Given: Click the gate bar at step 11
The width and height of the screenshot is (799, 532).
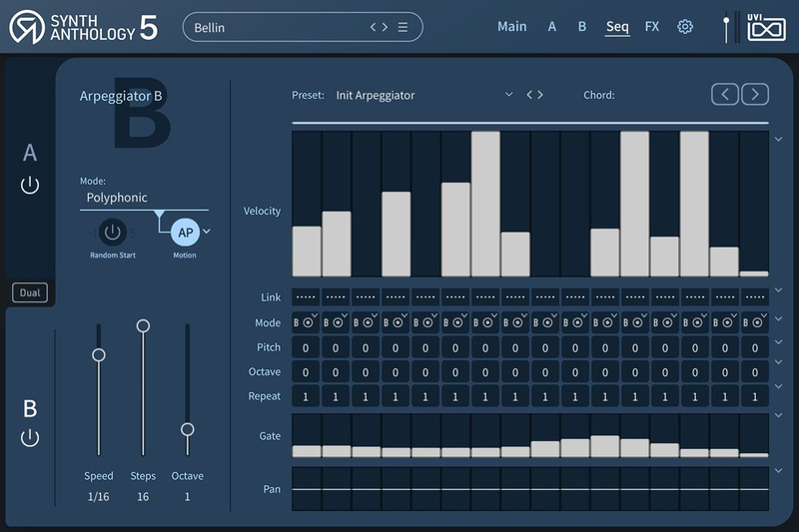Looking at the screenshot, I should point(605,446).
